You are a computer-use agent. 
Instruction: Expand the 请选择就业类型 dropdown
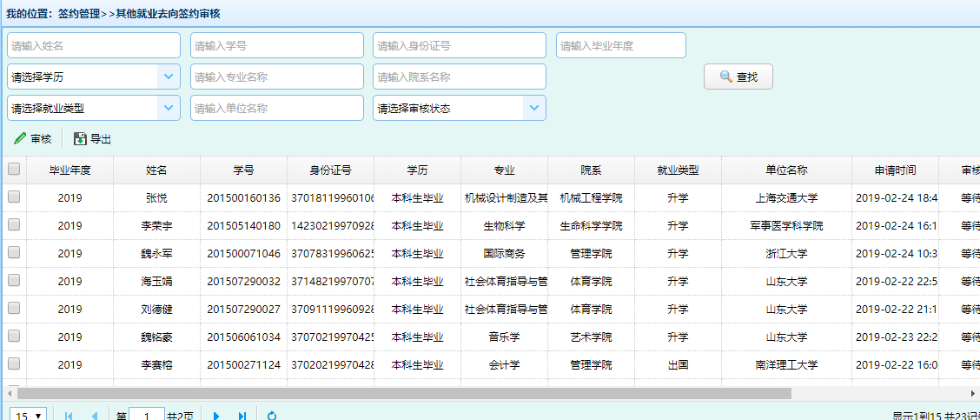[169, 108]
